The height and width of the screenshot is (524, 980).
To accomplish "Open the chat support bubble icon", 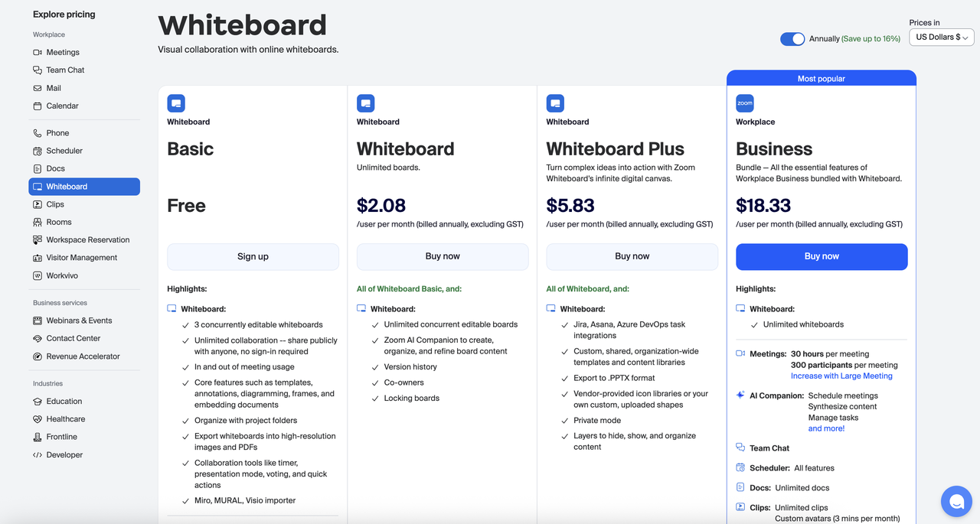I will 955,502.
